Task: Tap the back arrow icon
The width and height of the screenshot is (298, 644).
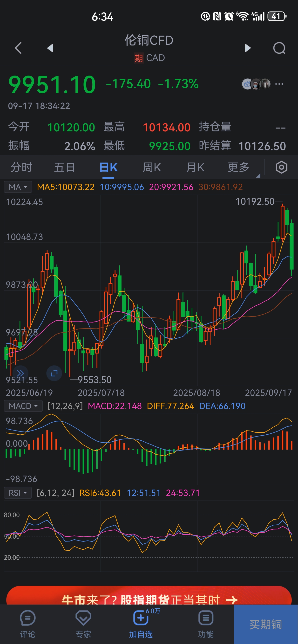Action: 18,48
